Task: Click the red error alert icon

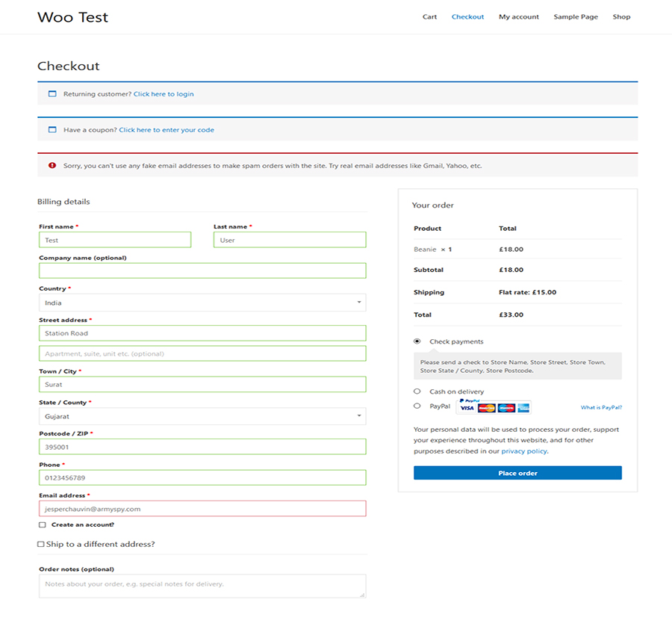Action: tap(52, 165)
